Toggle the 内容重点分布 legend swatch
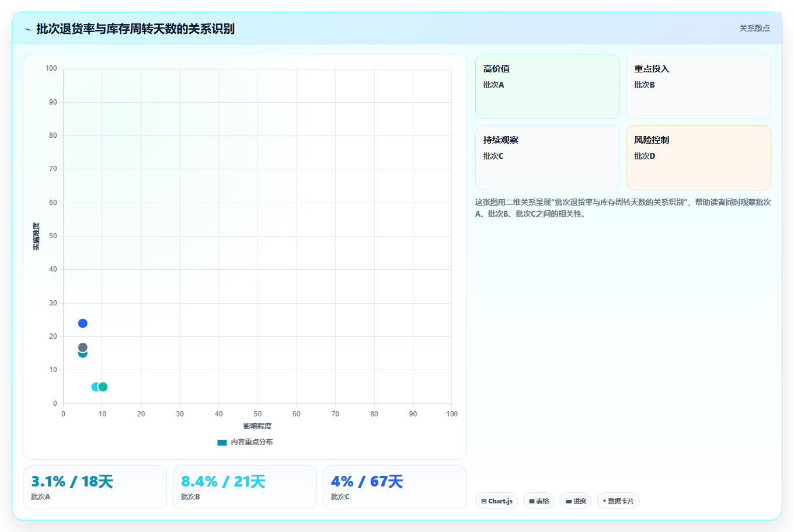 222,442
